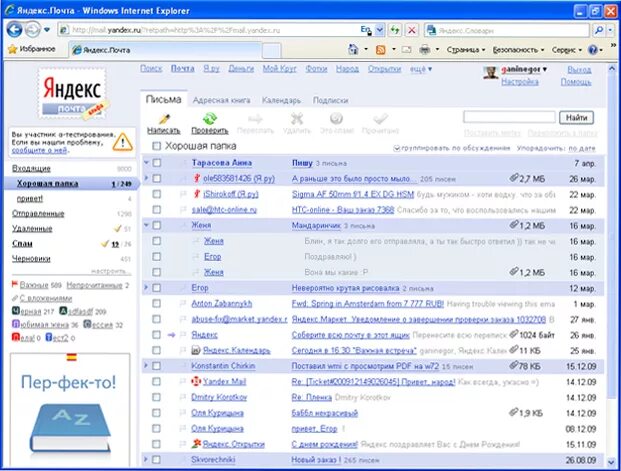Click the Read mail envelope icon in toolbar

406,50
